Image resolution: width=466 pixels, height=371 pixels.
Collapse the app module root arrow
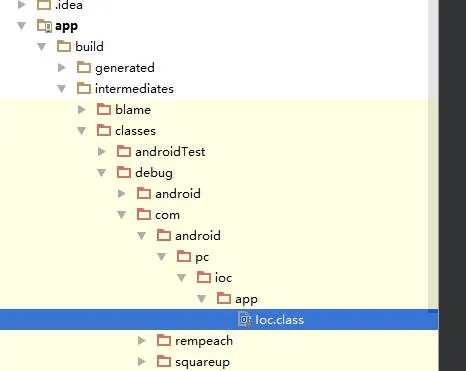22,26
